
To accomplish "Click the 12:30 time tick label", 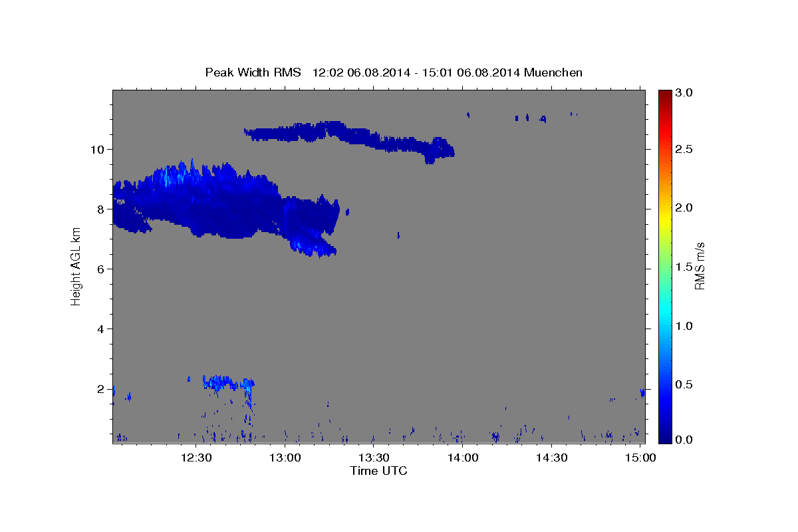I will tap(196, 458).
